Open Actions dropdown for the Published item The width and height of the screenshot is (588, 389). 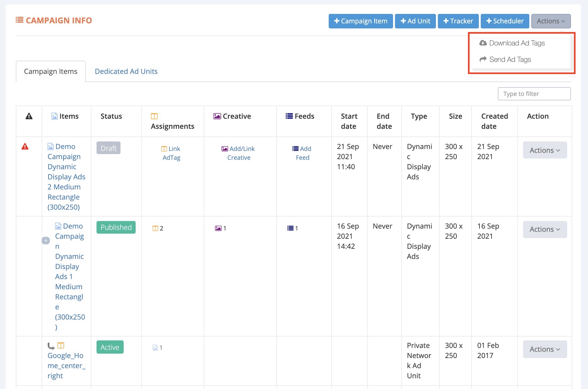pyautogui.click(x=545, y=229)
